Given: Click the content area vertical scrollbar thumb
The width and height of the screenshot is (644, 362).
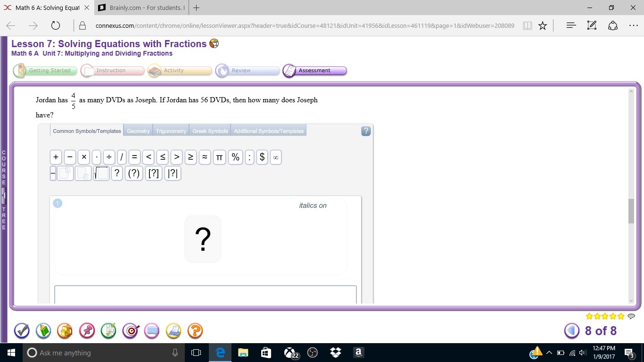Looking at the screenshot, I should click(x=631, y=211).
